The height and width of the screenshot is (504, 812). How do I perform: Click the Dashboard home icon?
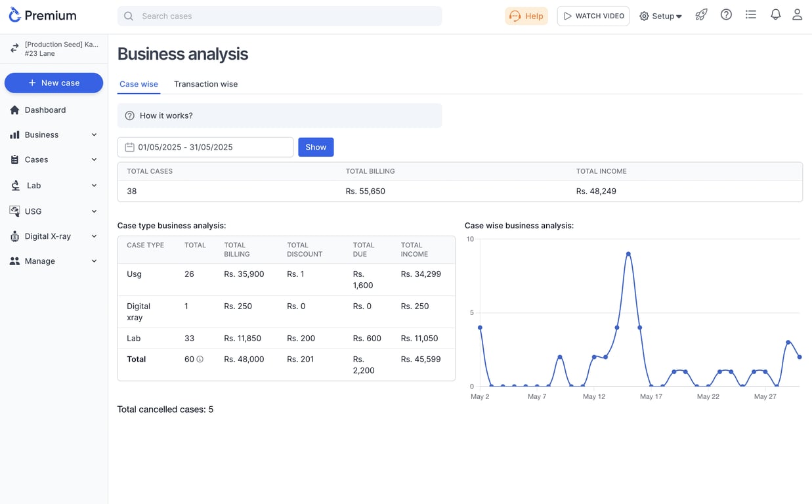click(14, 110)
